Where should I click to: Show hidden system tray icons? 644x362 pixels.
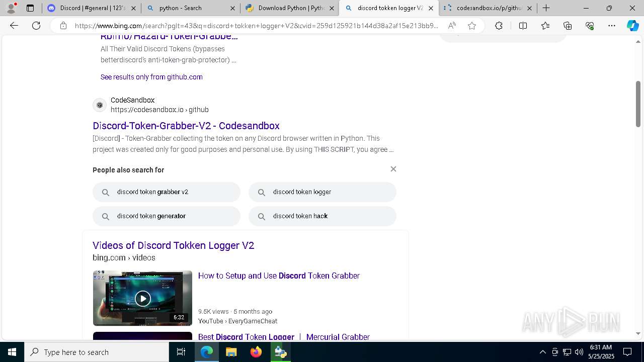click(542, 352)
